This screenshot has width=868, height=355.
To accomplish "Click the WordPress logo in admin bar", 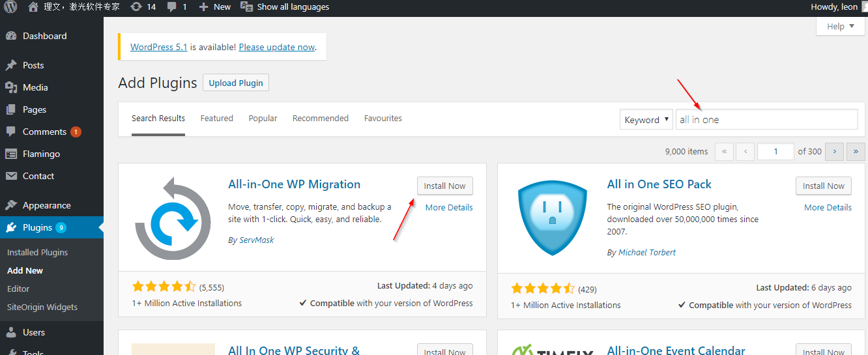I will (x=10, y=7).
